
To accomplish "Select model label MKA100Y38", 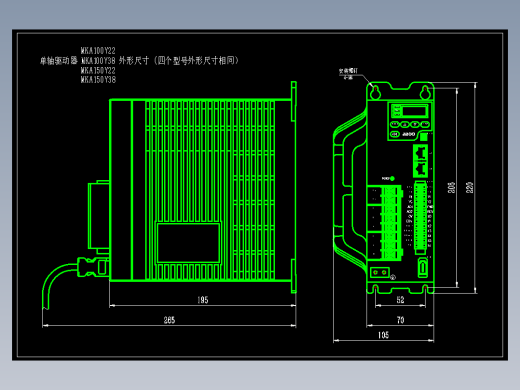I will [x=98, y=61].
